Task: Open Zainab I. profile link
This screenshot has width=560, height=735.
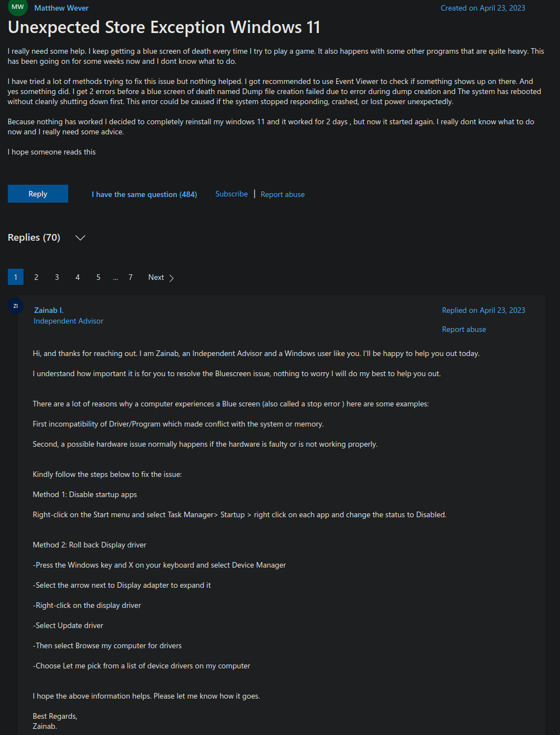Action: pos(49,310)
